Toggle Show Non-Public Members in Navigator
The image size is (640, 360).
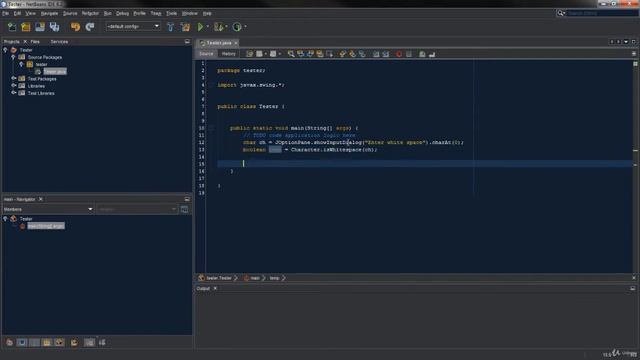tap(47, 342)
